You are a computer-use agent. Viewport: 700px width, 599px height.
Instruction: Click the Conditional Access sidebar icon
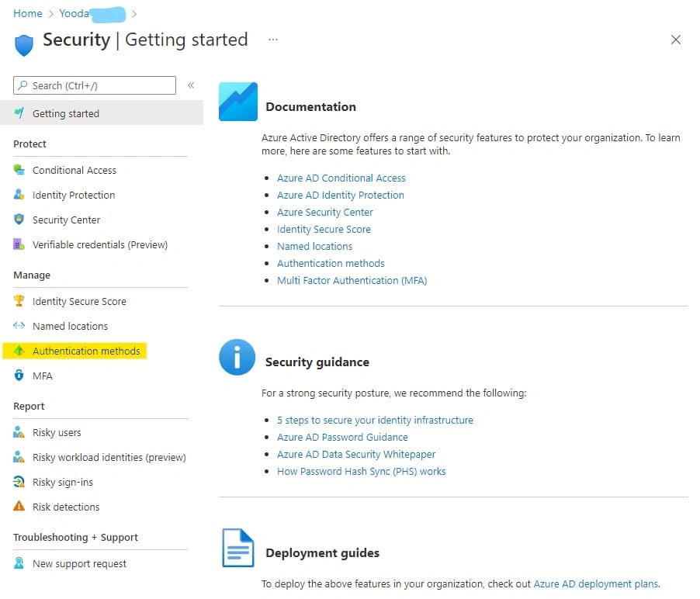tap(19, 170)
